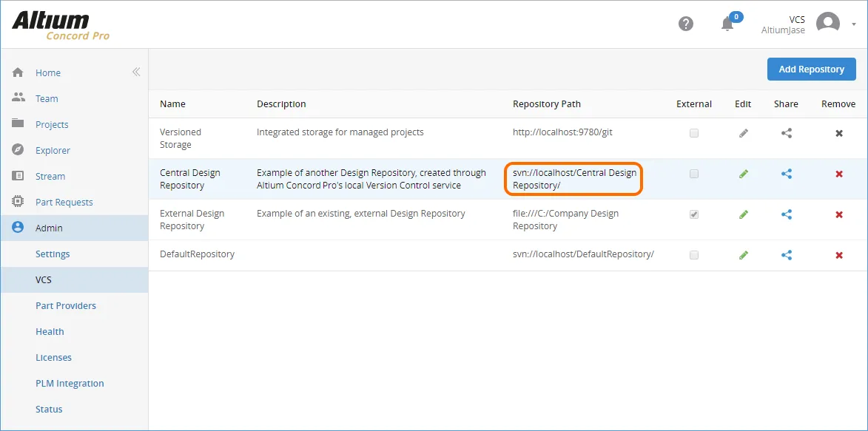Open the help question mark icon
Screen dimensions: 868x431
pyautogui.click(x=686, y=24)
